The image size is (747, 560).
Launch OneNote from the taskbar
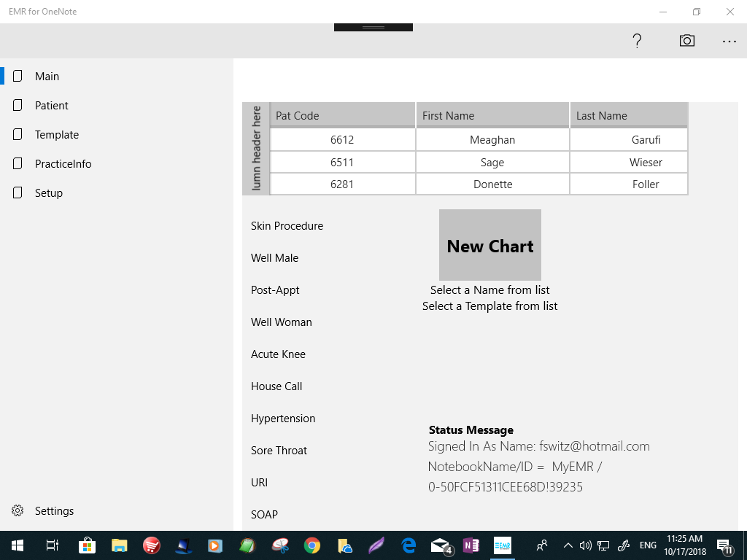coord(471,545)
